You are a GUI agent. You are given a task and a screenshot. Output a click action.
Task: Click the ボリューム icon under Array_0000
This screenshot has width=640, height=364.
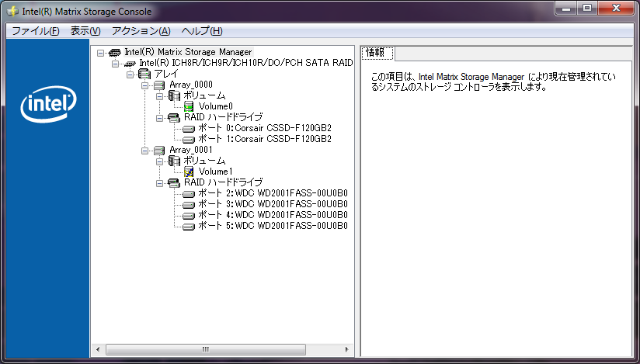pyautogui.click(x=174, y=96)
